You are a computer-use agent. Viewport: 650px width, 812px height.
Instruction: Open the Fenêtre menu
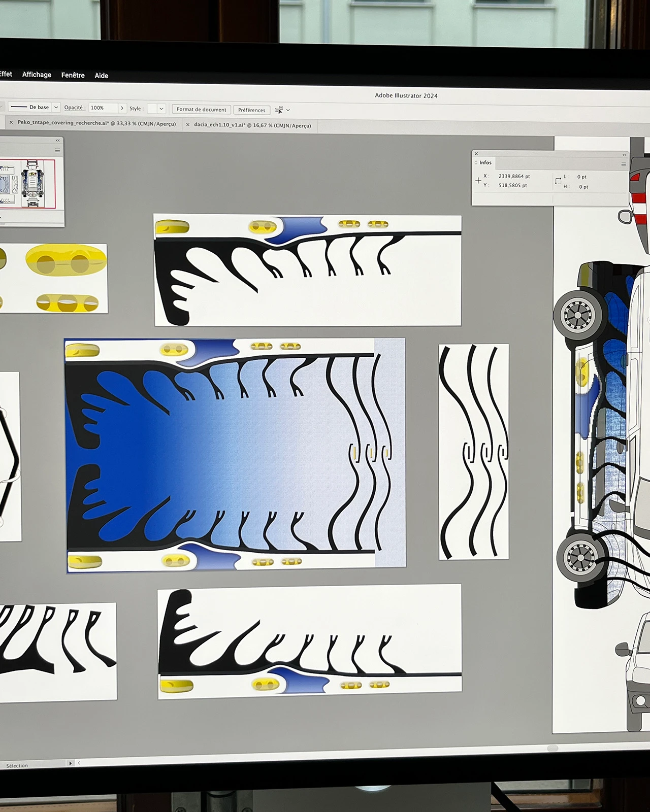73,75
